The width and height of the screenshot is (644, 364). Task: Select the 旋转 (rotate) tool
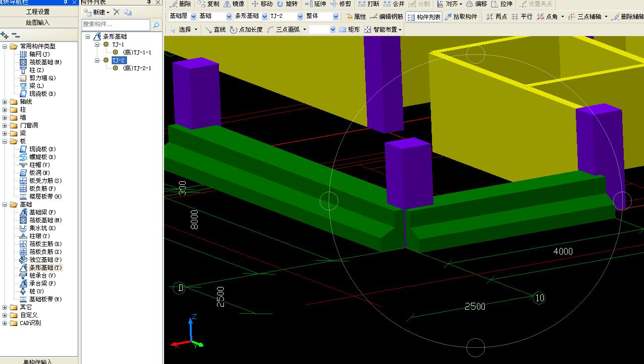click(x=288, y=4)
